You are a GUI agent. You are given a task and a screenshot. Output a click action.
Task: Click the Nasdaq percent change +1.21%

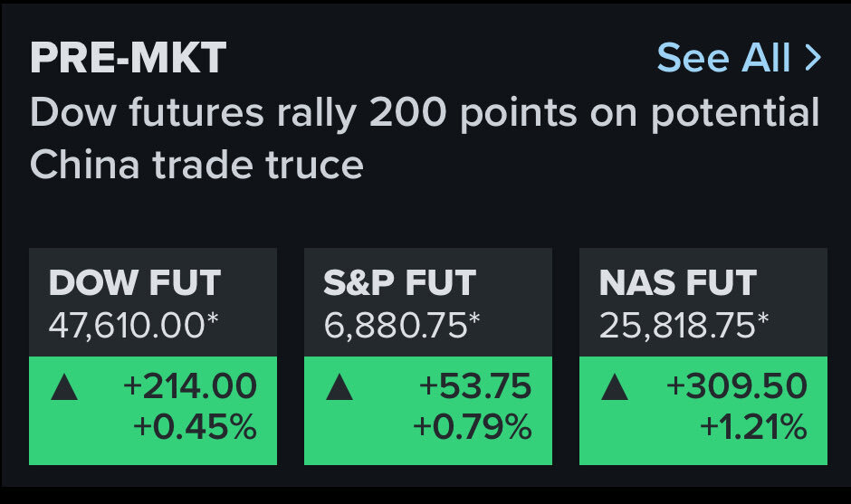[752, 427]
